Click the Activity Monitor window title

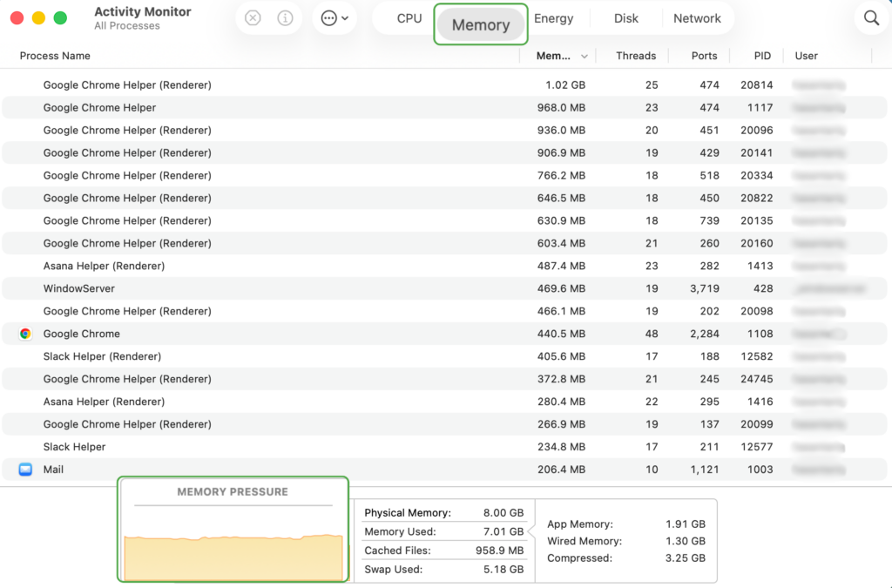pyautogui.click(x=142, y=11)
